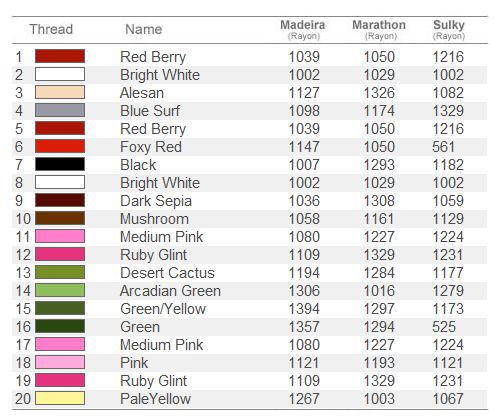Click the Madeira column header

pos(303,29)
